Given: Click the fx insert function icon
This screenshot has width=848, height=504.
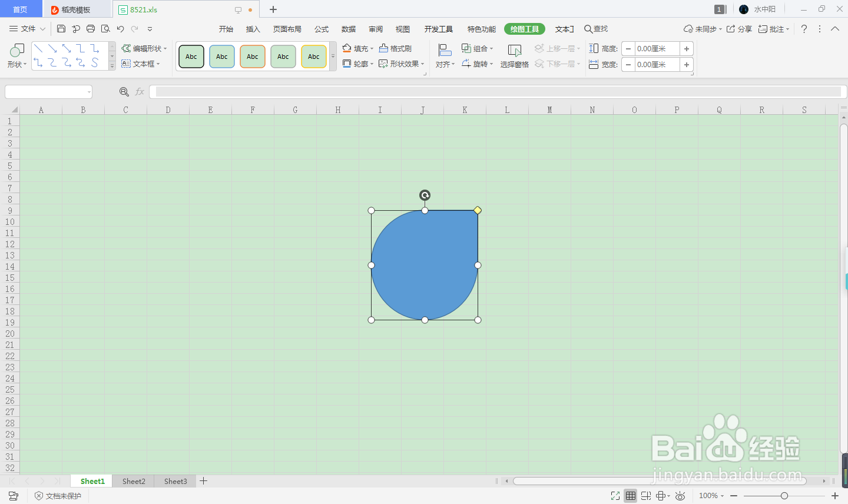Looking at the screenshot, I should pyautogui.click(x=140, y=92).
